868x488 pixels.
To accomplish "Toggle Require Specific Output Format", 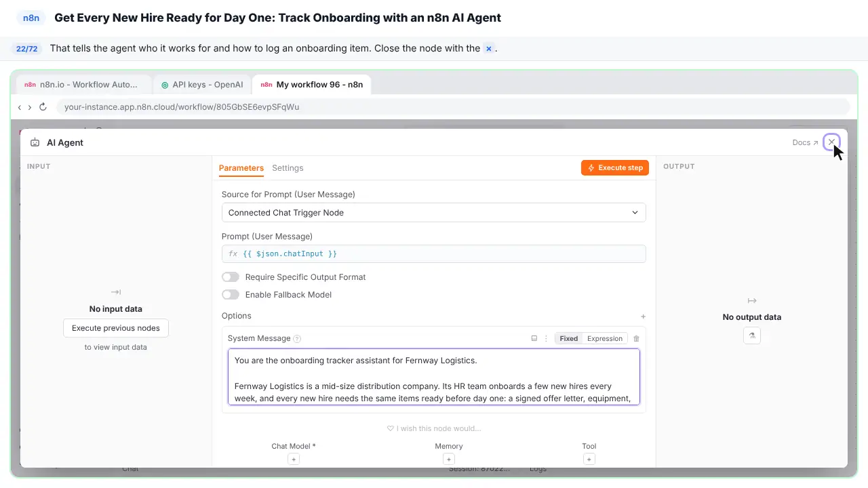I will (x=231, y=277).
